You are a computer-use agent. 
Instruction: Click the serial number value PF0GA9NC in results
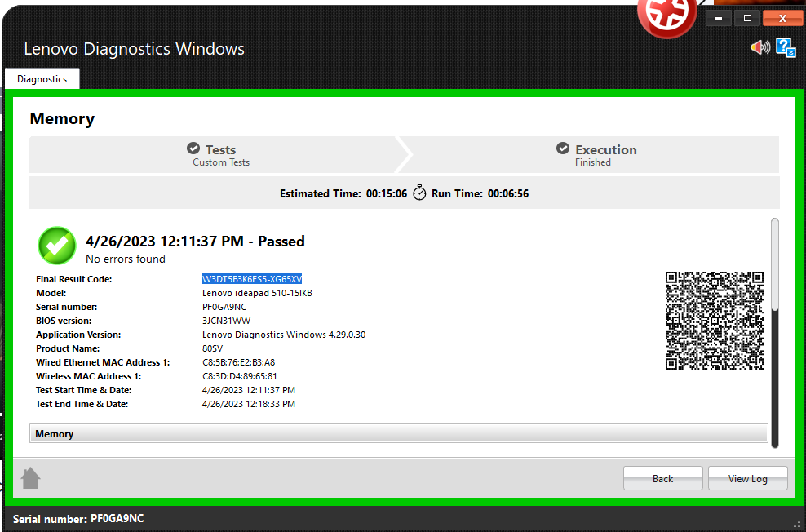tap(224, 307)
